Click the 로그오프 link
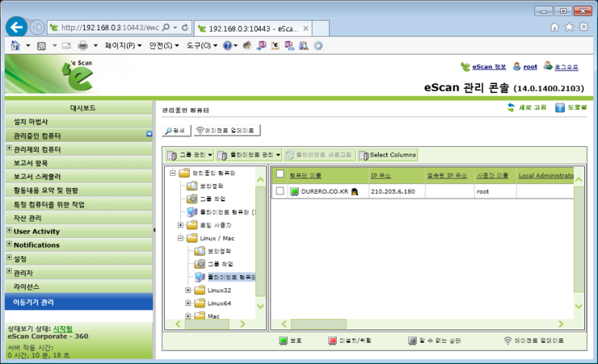 566,67
